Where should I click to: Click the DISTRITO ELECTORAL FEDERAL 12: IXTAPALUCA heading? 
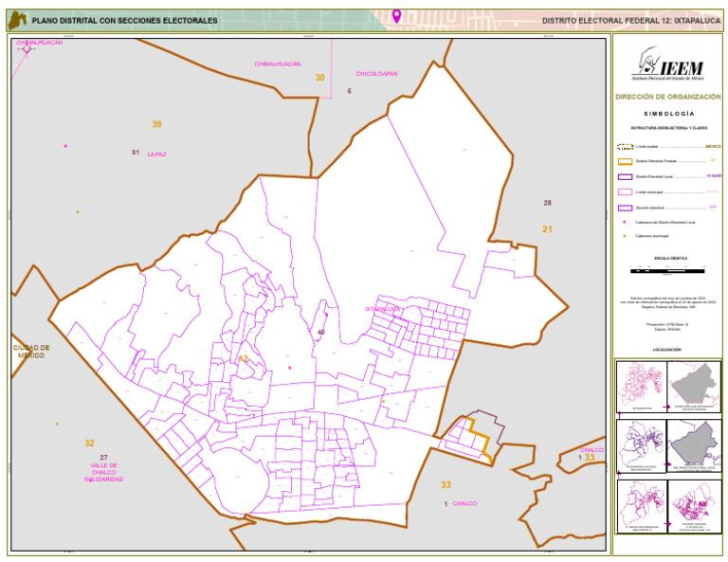(x=630, y=21)
